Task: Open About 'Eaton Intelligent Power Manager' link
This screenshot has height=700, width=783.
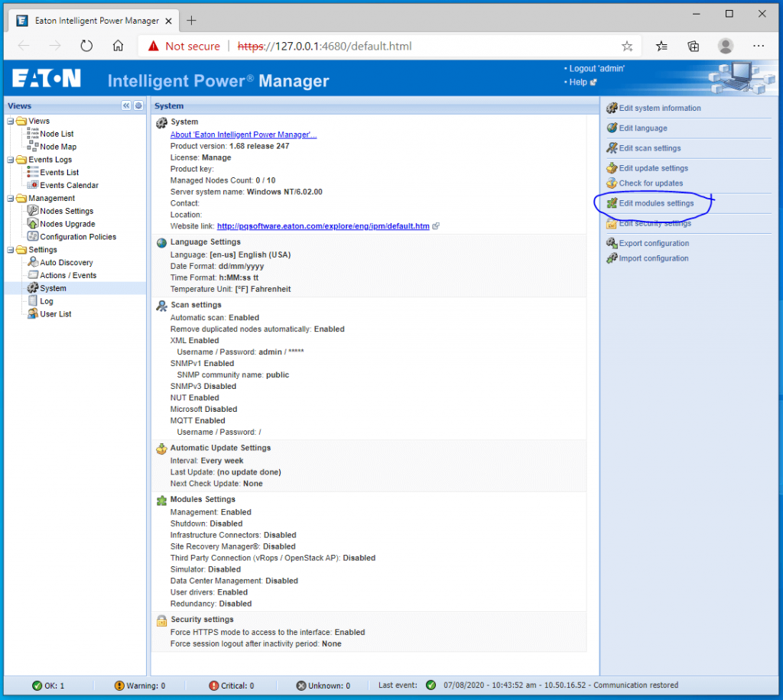Action: [243, 134]
